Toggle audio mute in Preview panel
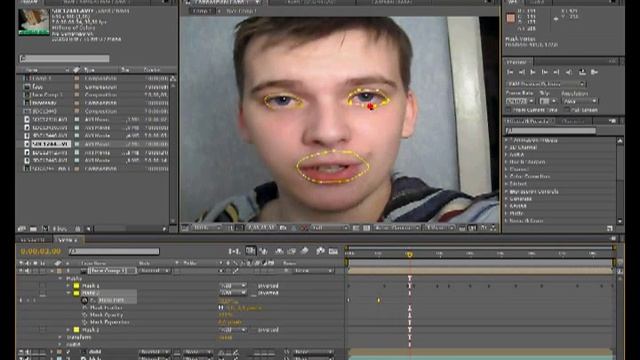Image resolution: width=640 pixels, height=360 pixels. click(569, 72)
